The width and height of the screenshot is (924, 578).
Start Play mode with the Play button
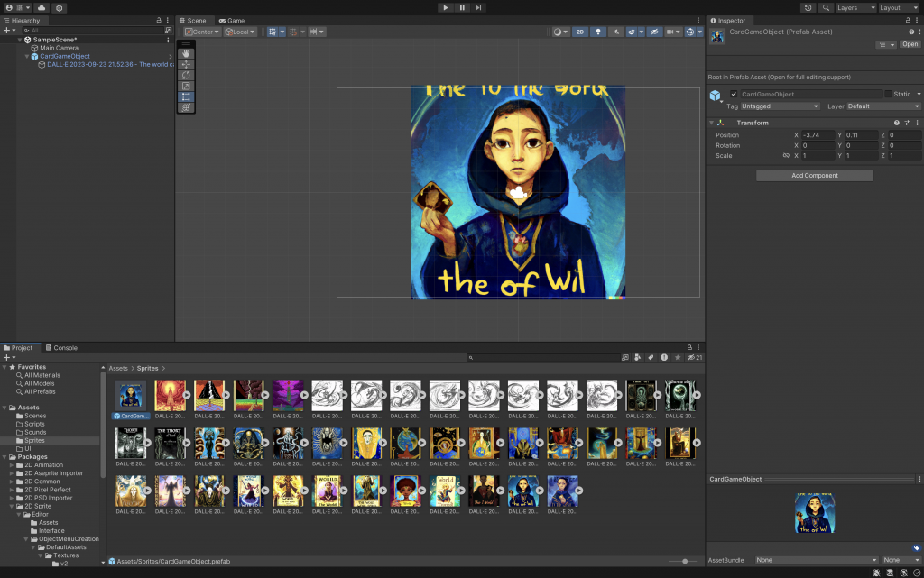pyautogui.click(x=446, y=7)
